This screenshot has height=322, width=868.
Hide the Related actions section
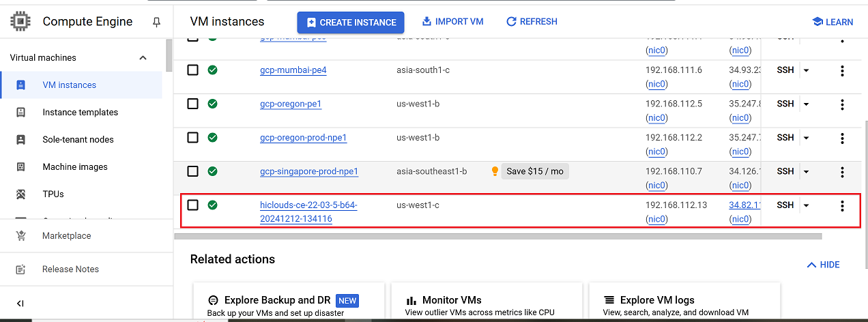click(x=824, y=265)
